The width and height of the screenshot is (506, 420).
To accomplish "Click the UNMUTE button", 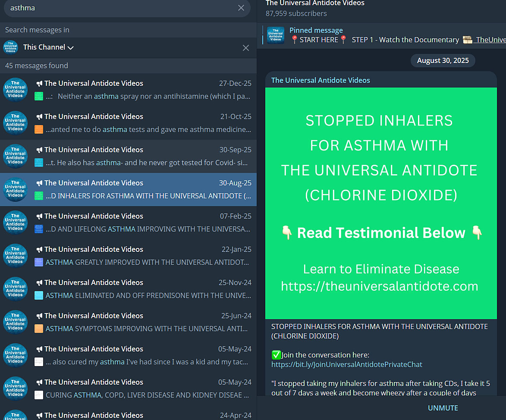I will [x=443, y=408].
